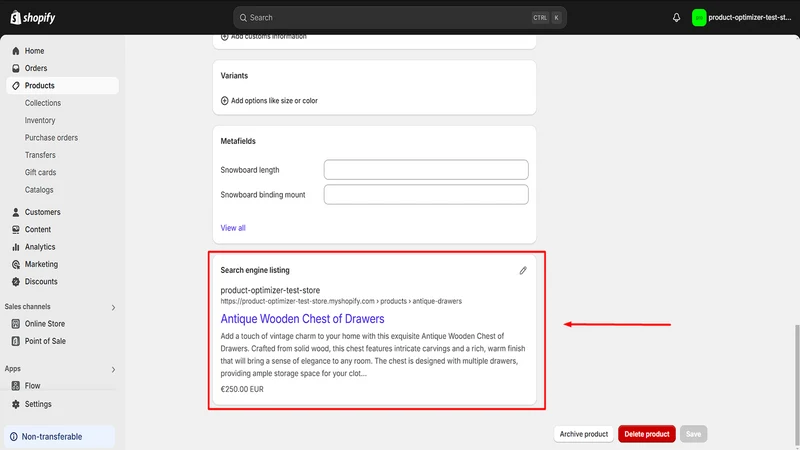The image size is (800, 450).
Task: Open the store account avatar
Action: (x=698, y=17)
